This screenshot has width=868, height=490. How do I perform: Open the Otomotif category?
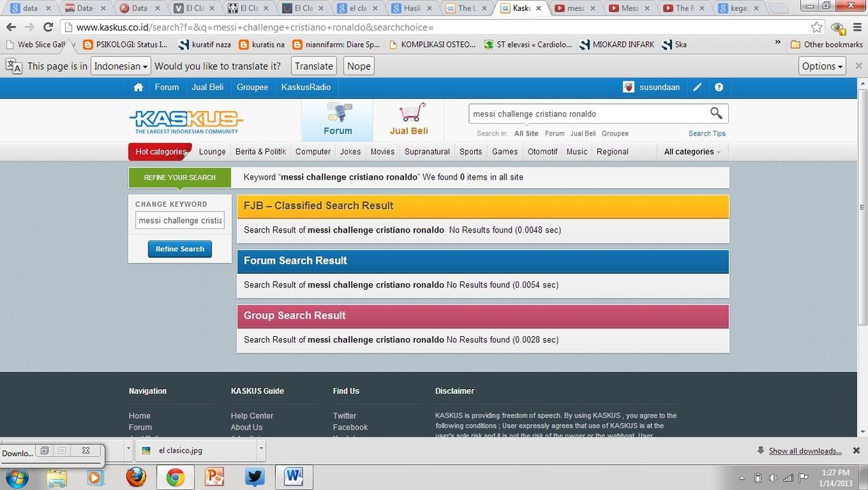(542, 152)
